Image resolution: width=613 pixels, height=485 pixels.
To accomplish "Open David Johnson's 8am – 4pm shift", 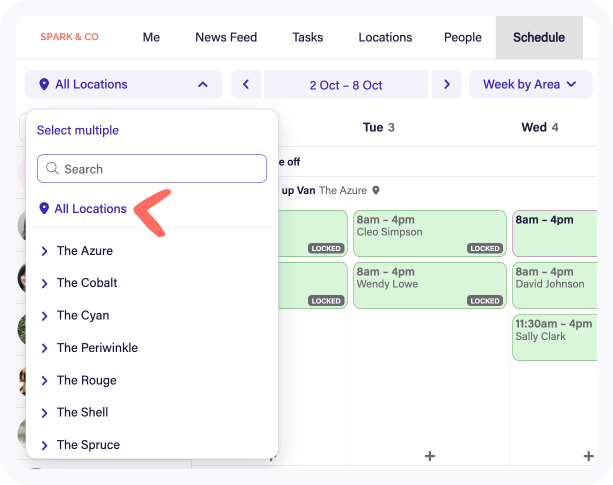I will (555, 285).
